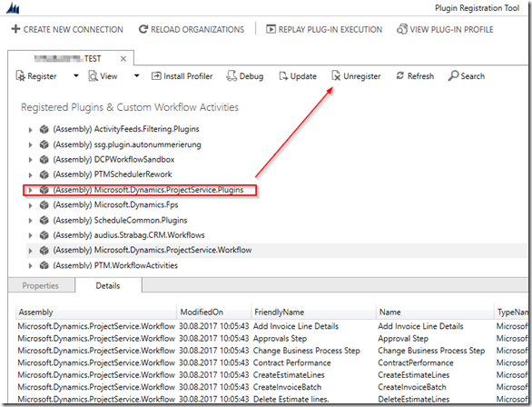Click VIEW PLUG-IN PROFILE label
The image size is (532, 407).
click(x=451, y=30)
